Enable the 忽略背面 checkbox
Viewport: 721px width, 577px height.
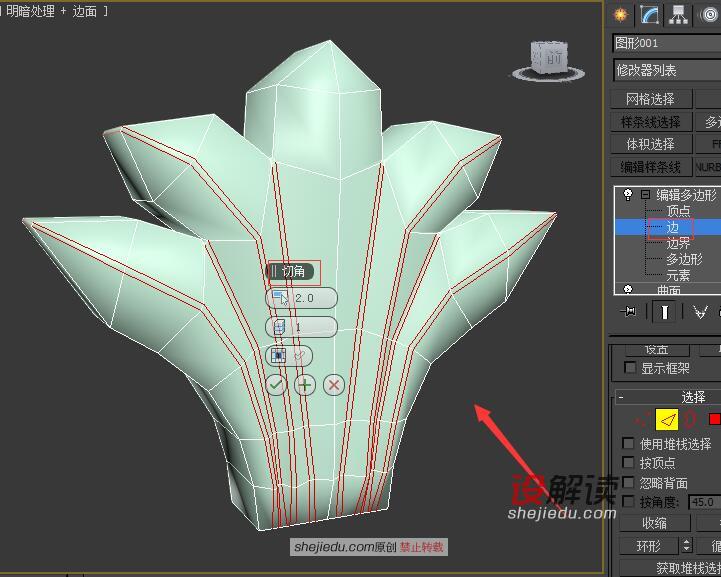pos(628,482)
